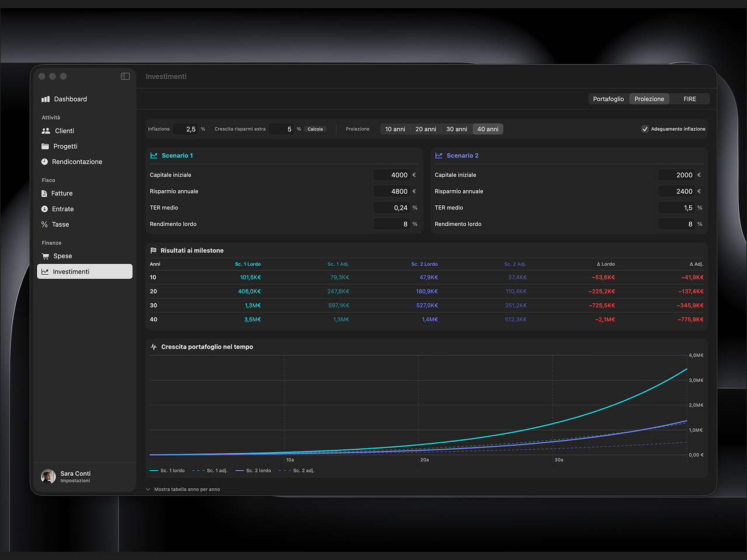Click the −53,6K€ delta value
Screen dimensions: 747x560
click(603, 278)
